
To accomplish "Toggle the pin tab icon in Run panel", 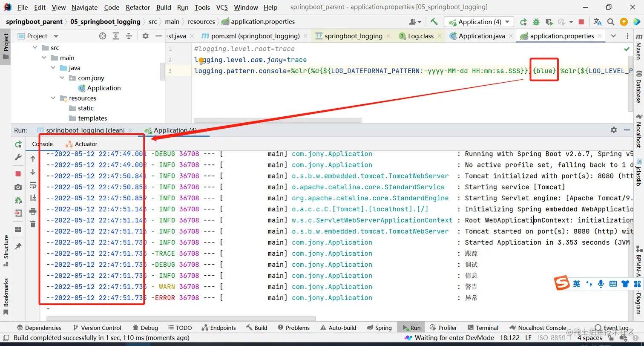I will (x=18, y=246).
